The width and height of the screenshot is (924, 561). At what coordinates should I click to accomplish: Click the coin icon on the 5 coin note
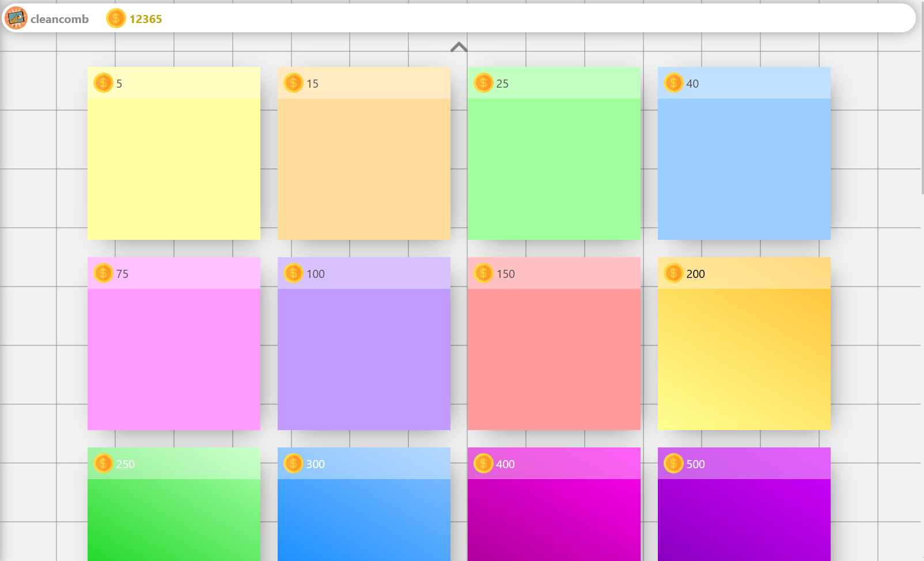[103, 83]
